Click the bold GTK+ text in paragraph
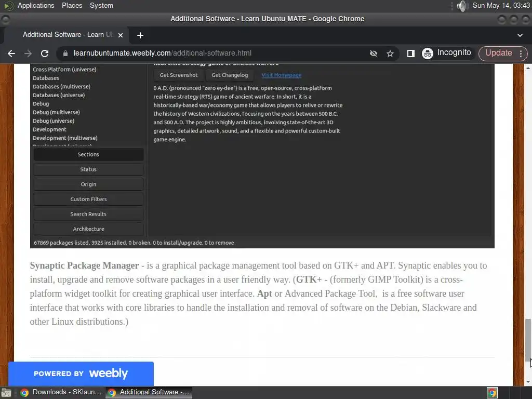The height and width of the screenshot is (399, 532). point(309,280)
